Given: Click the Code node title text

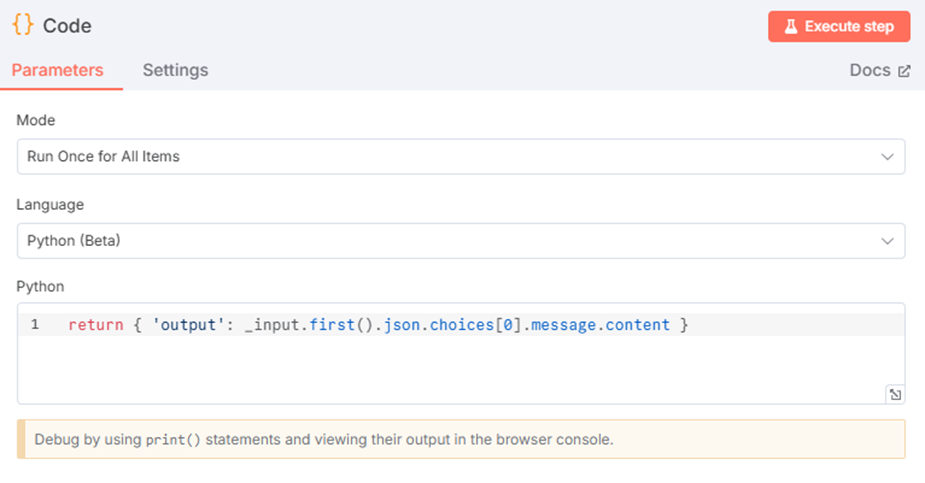Looking at the screenshot, I should [67, 26].
